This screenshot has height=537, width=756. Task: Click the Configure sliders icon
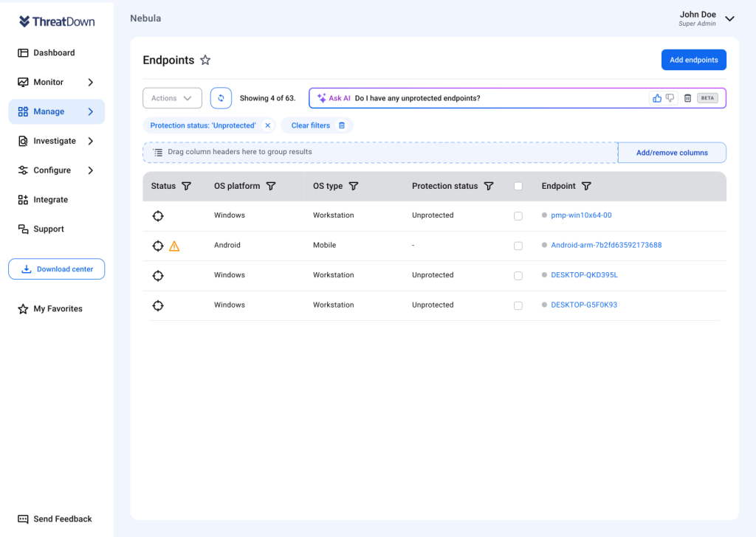click(x=23, y=170)
